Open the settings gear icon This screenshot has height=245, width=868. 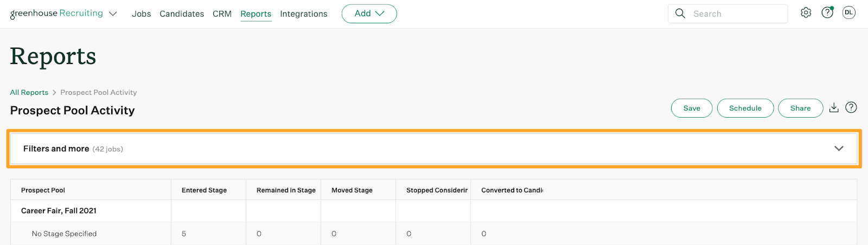point(806,13)
